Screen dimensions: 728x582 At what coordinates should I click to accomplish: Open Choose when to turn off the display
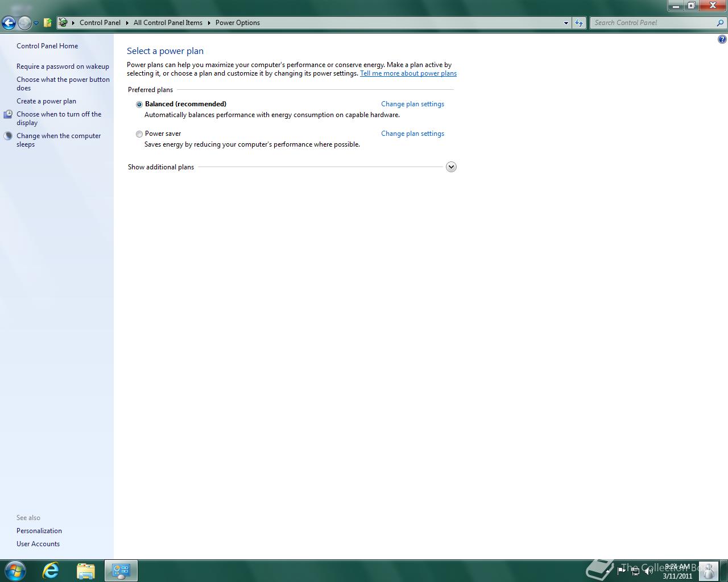tap(59, 118)
